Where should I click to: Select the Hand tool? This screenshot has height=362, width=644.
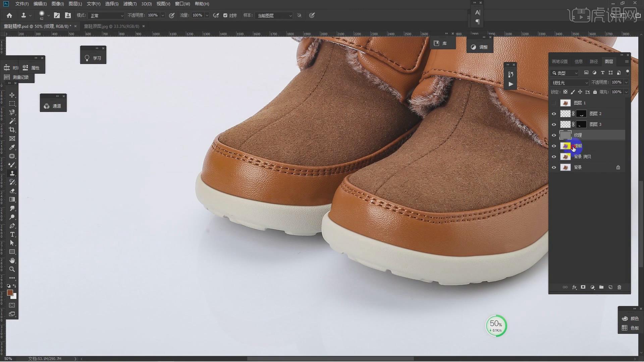point(12,260)
